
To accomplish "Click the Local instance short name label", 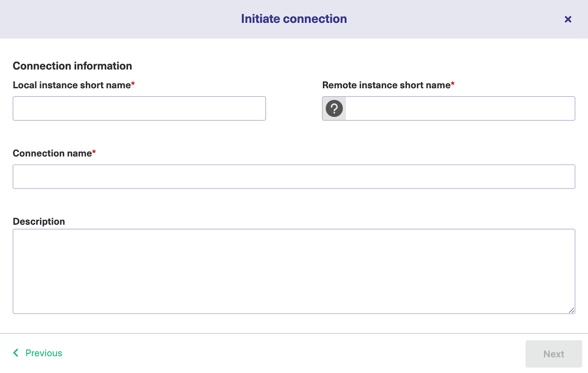I will coord(72,85).
